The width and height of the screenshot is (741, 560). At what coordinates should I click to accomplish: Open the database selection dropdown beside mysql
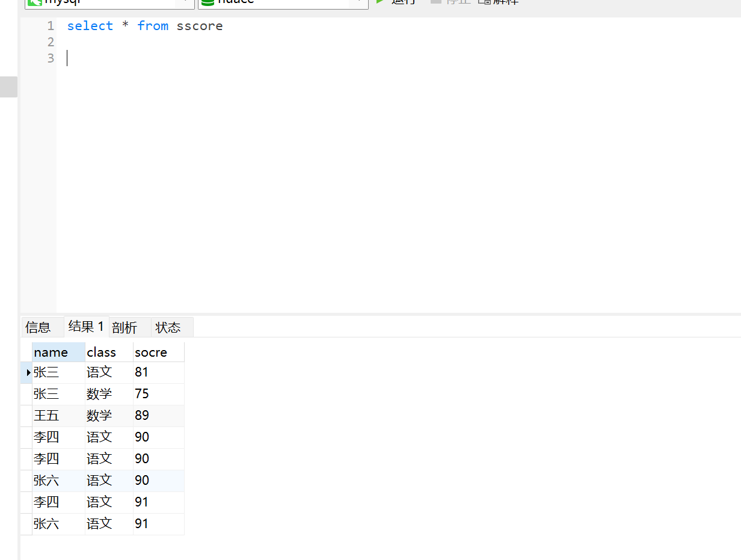click(x=283, y=2)
